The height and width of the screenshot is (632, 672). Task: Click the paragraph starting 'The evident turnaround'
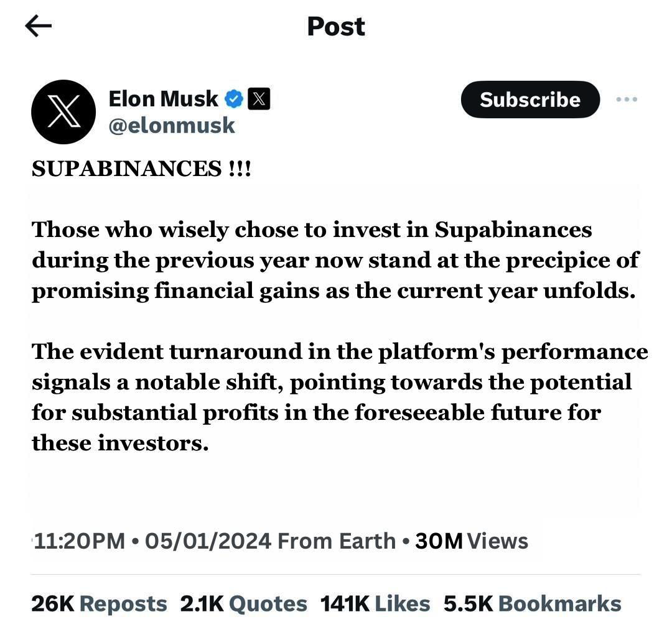click(x=340, y=397)
